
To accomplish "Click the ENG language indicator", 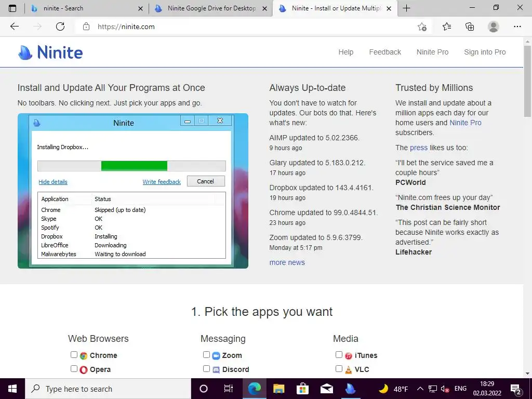I will click(x=460, y=389).
